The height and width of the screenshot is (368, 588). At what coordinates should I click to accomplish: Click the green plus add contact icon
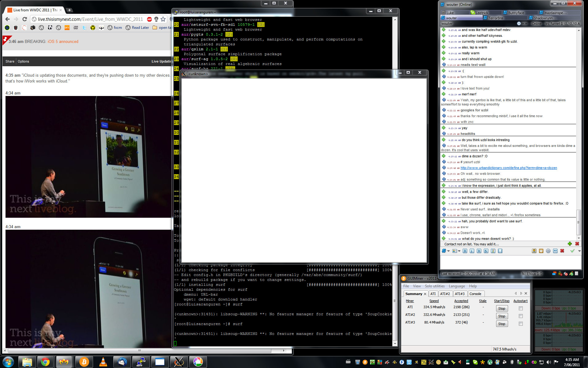click(570, 244)
